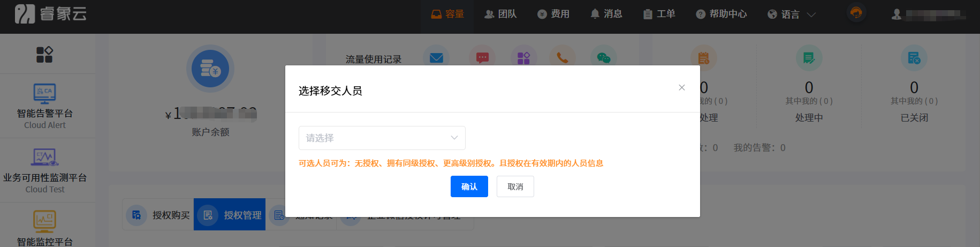Open the Cloud Test 业务可用性监测平台 icon
Screen dimensions: 980x247
pos(44,158)
